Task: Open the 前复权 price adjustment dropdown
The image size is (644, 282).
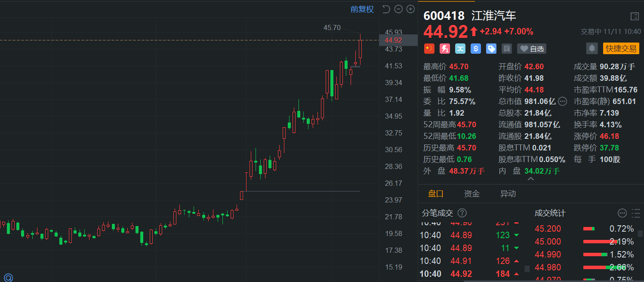Action: pos(362,9)
